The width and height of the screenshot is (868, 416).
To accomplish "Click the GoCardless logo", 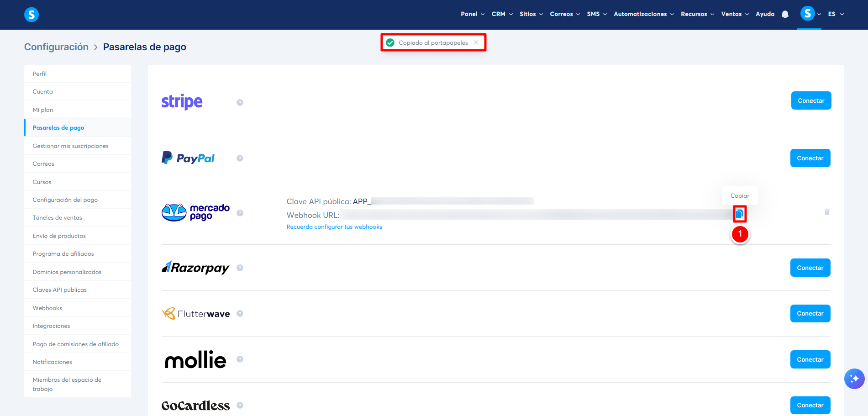I will 195,405.
